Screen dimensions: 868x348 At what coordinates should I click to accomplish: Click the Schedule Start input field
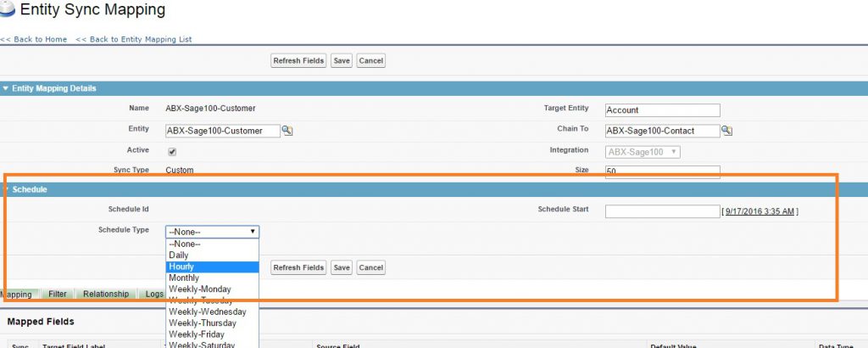(662, 211)
